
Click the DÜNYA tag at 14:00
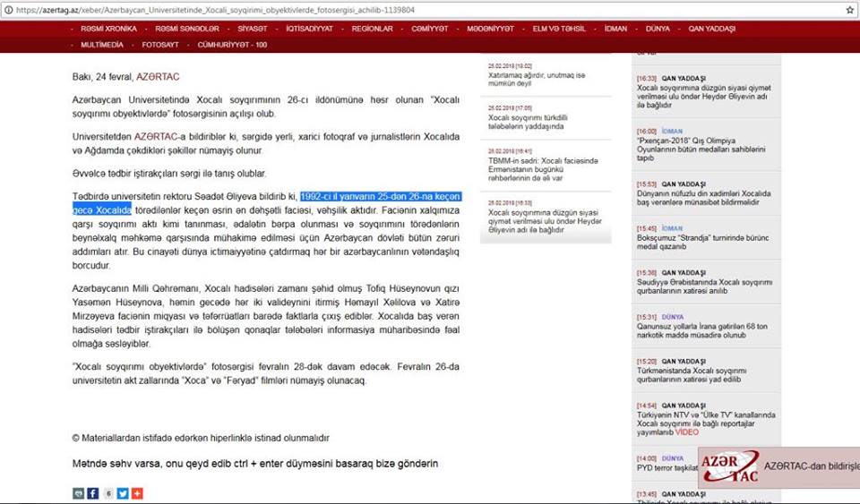coord(673,458)
